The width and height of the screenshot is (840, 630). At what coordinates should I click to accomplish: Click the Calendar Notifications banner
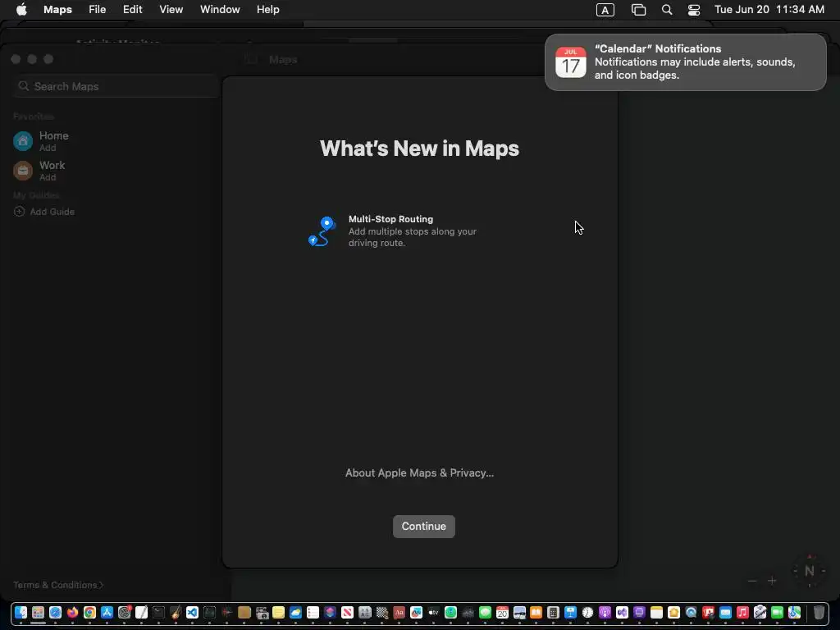[685, 62]
